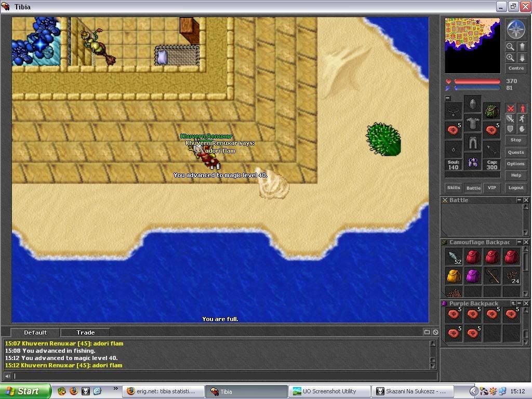Toggle chase-opponent mode
This screenshot has width=532, height=399.
click(522, 119)
